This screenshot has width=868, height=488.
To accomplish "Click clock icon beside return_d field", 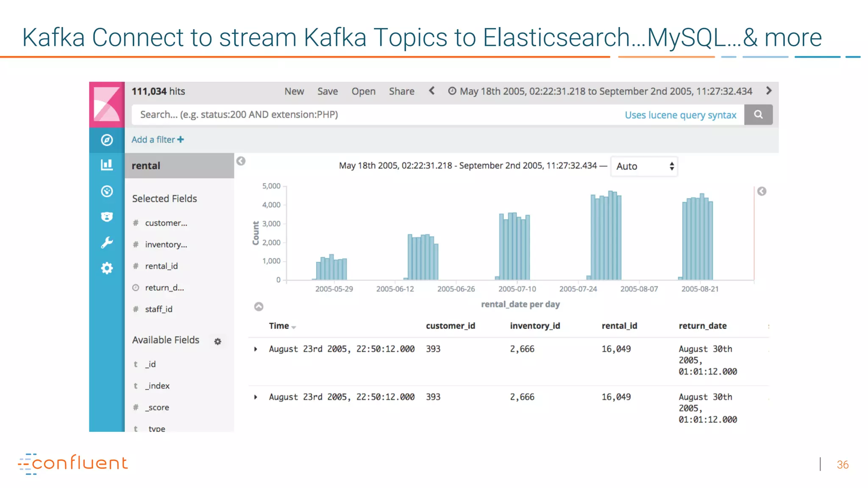I will click(x=136, y=288).
